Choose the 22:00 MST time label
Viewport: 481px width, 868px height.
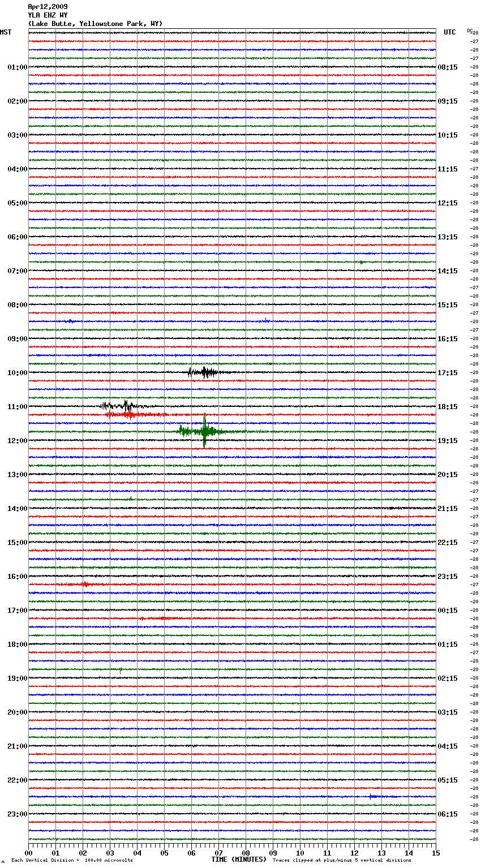tap(17, 780)
